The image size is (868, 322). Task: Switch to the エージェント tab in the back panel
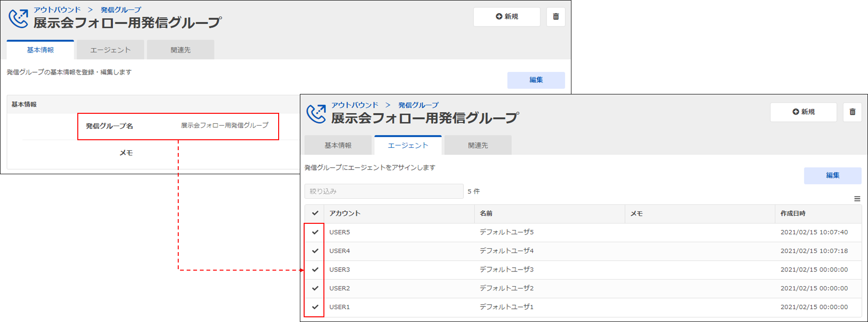pyautogui.click(x=110, y=50)
